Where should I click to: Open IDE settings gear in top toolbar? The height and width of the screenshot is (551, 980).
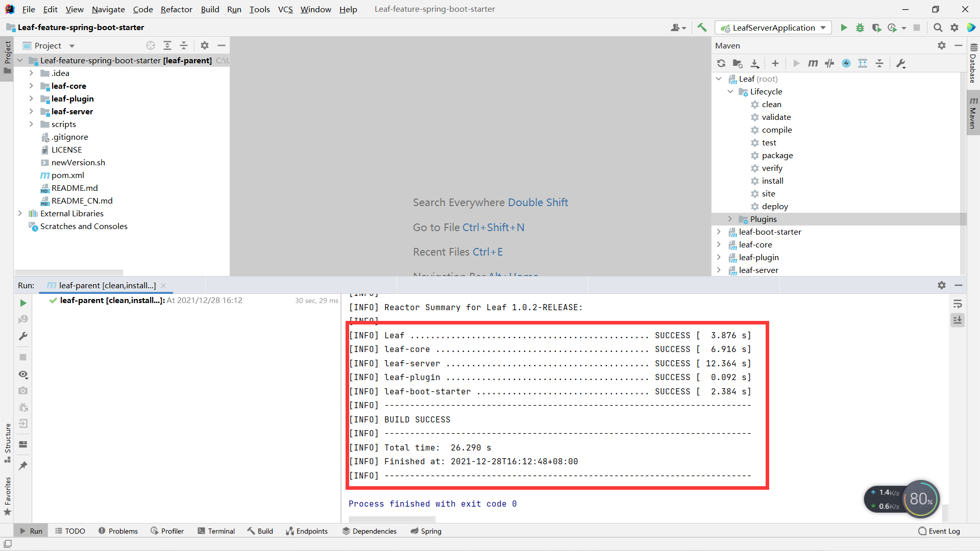click(954, 28)
